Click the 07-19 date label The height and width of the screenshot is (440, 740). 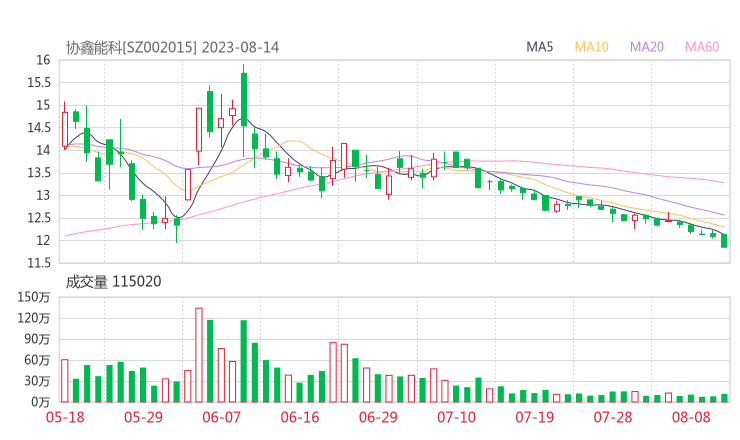534,417
